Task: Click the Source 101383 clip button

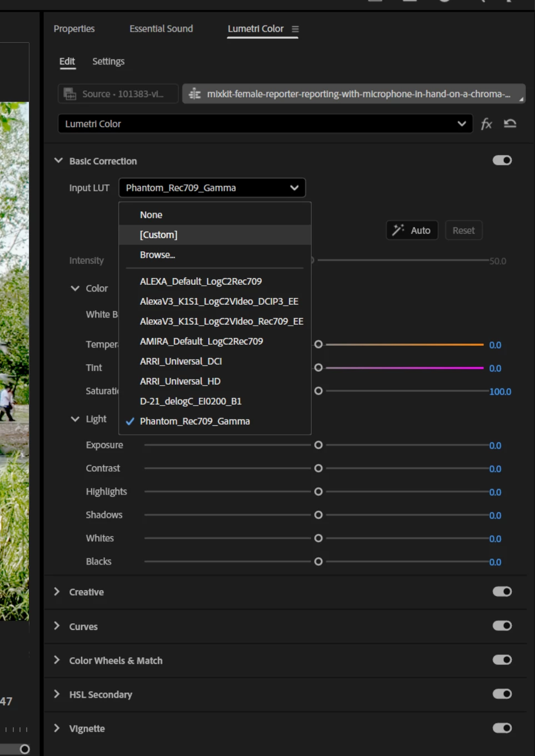Action: pos(118,94)
